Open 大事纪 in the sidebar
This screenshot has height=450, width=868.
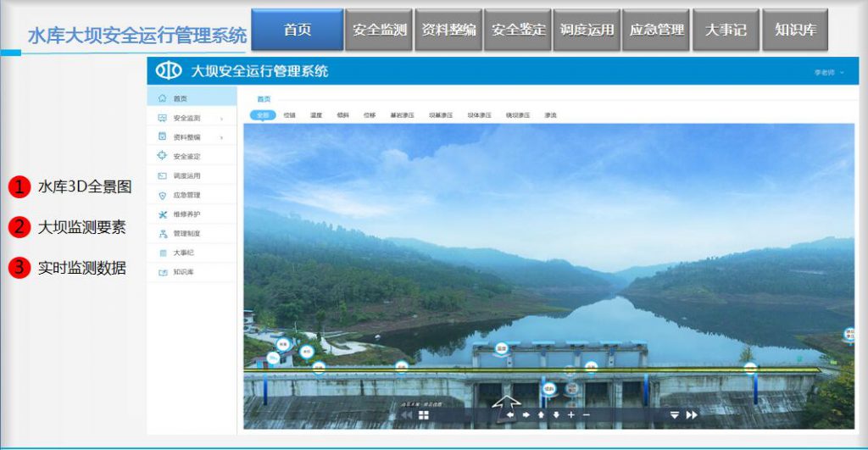184,253
